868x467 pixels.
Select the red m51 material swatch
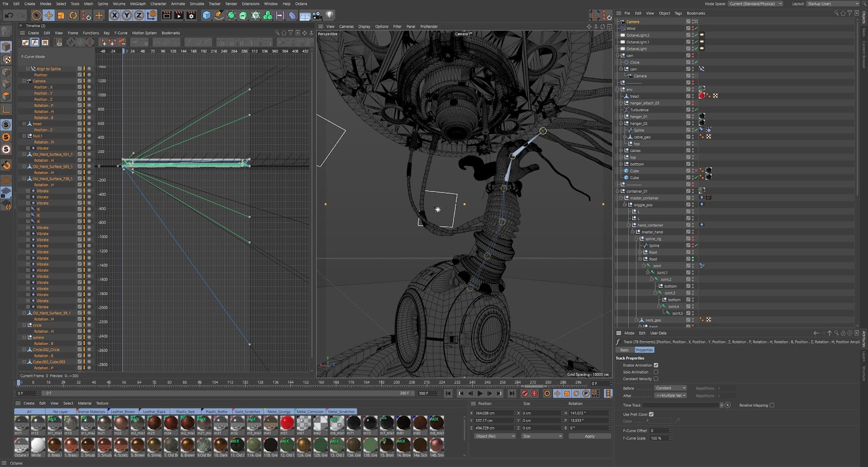pos(287,423)
